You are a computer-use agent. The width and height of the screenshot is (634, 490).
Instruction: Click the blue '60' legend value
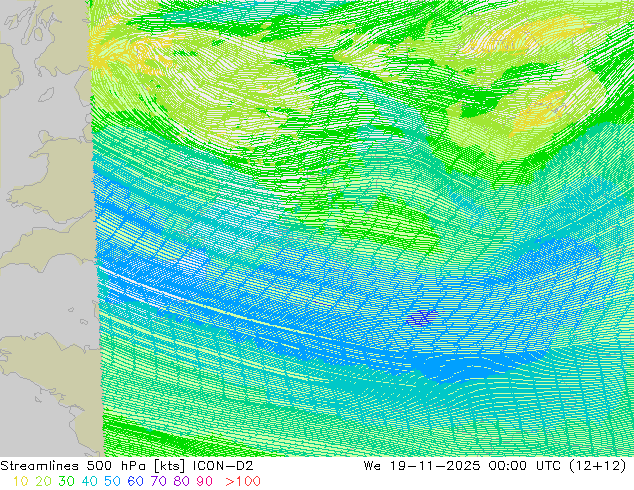[x=135, y=481]
